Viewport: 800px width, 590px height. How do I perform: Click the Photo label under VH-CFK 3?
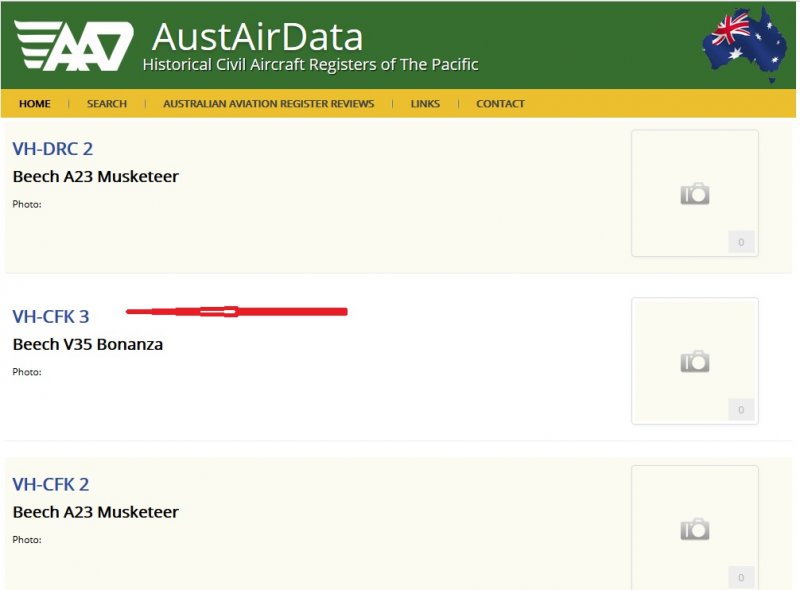click(x=27, y=372)
